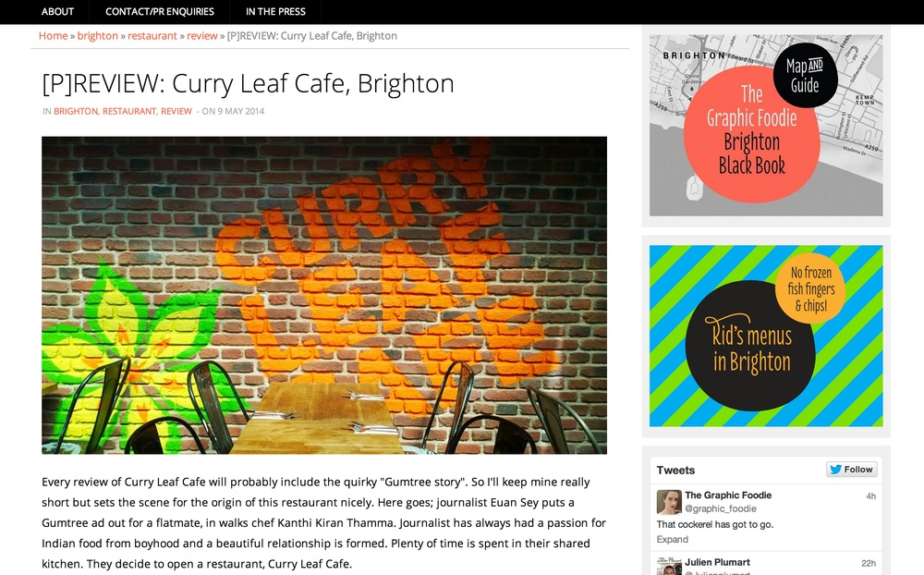Screen dimensions: 924x575
Task: Open the Curry Leaf Cafe wall photo
Action: tap(324, 296)
